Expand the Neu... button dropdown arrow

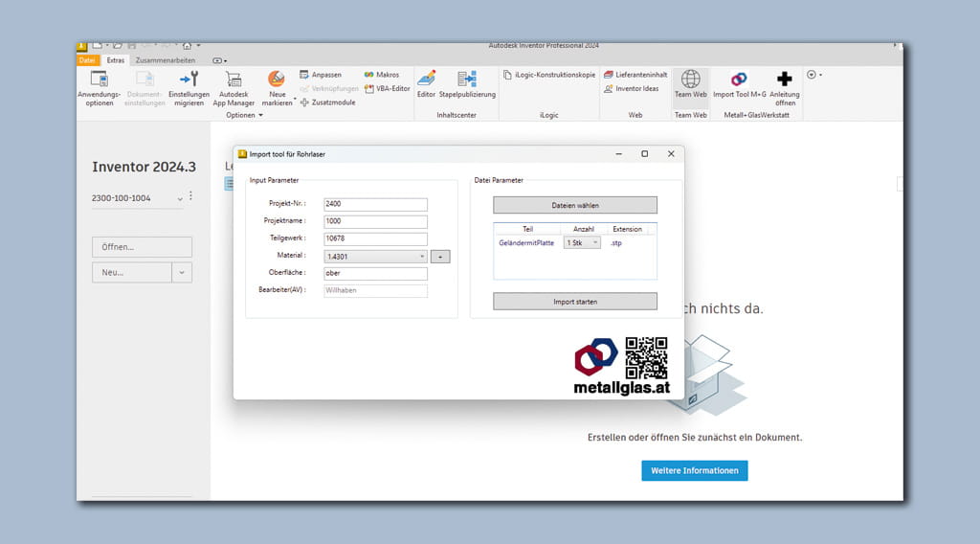pyautogui.click(x=182, y=273)
